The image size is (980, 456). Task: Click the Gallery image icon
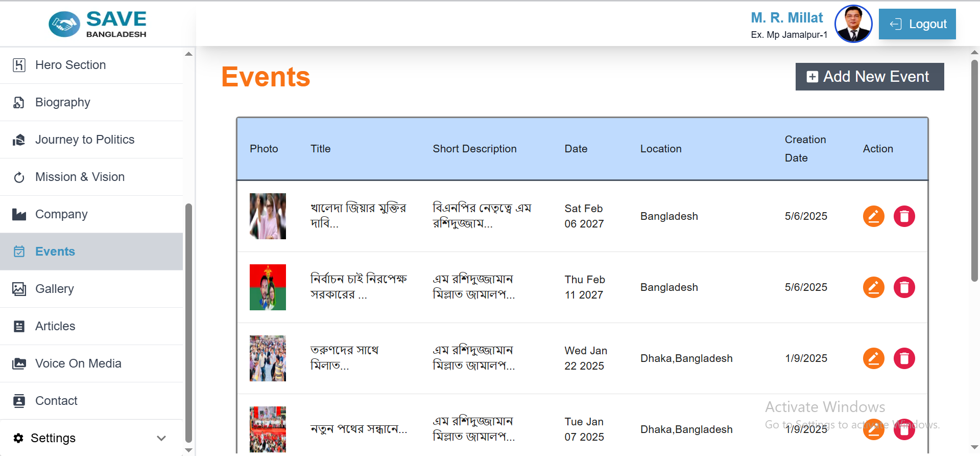19,289
